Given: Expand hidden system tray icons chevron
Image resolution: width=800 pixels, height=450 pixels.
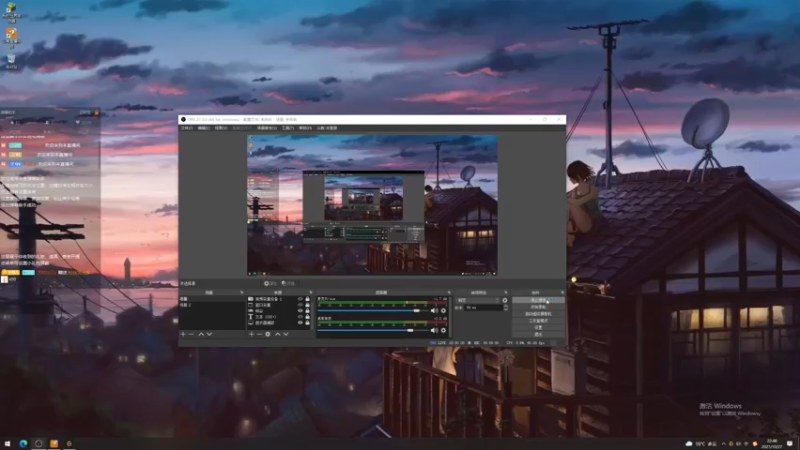Looking at the screenshot, I should [x=723, y=444].
